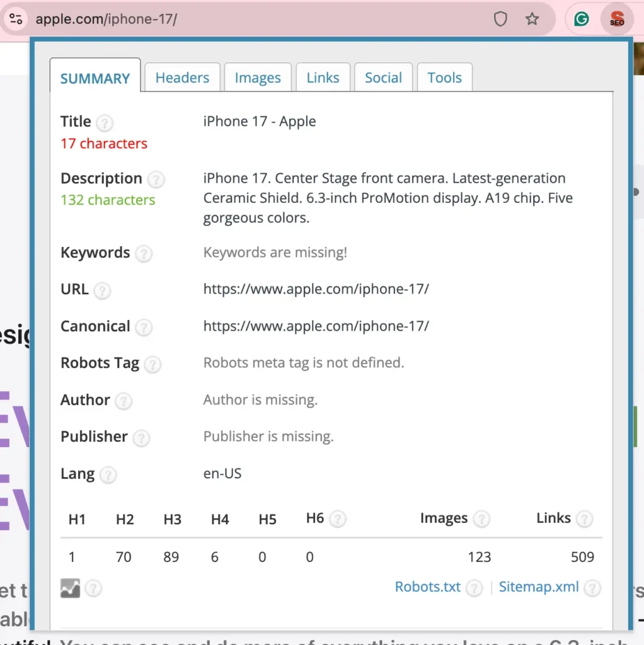Click the 'en-US' language value

pyautogui.click(x=222, y=474)
